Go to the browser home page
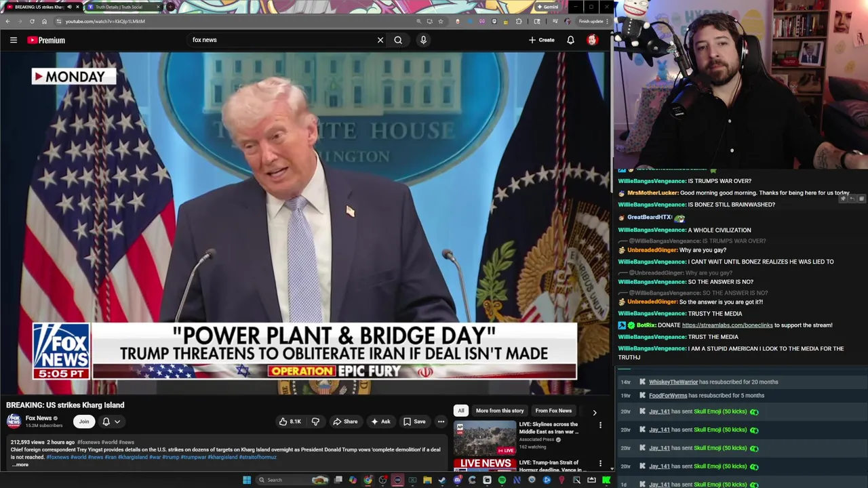This screenshot has width=868, height=488. (44, 21)
